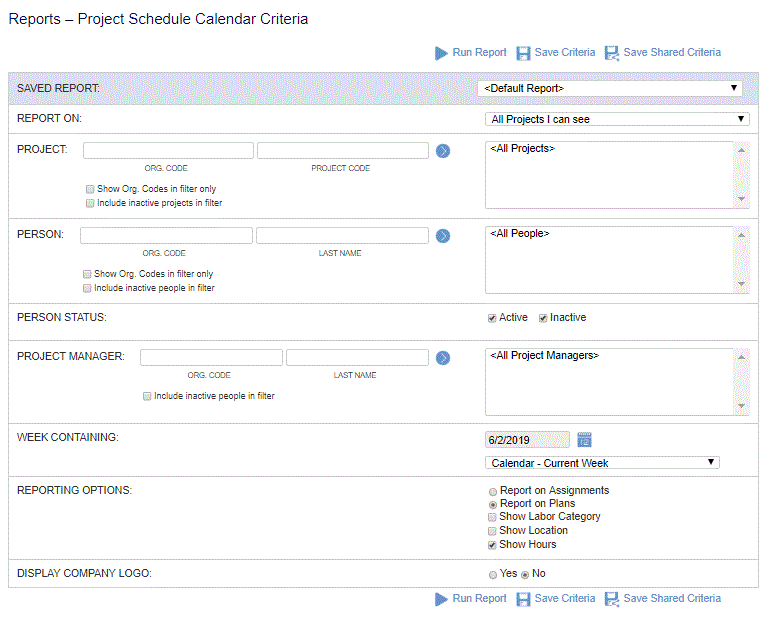772x623 pixels.
Task: Toggle the Show Labor Category checkbox
Action: coord(492,517)
